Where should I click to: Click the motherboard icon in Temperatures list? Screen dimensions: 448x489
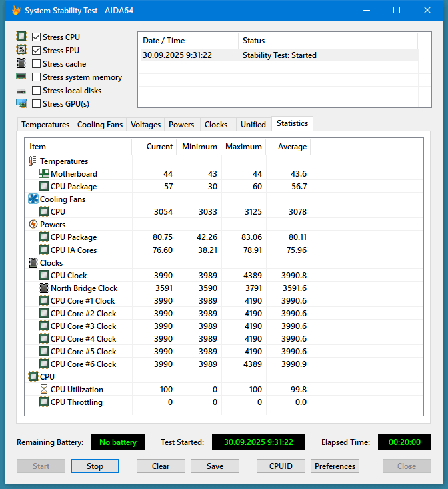click(x=44, y=174)
